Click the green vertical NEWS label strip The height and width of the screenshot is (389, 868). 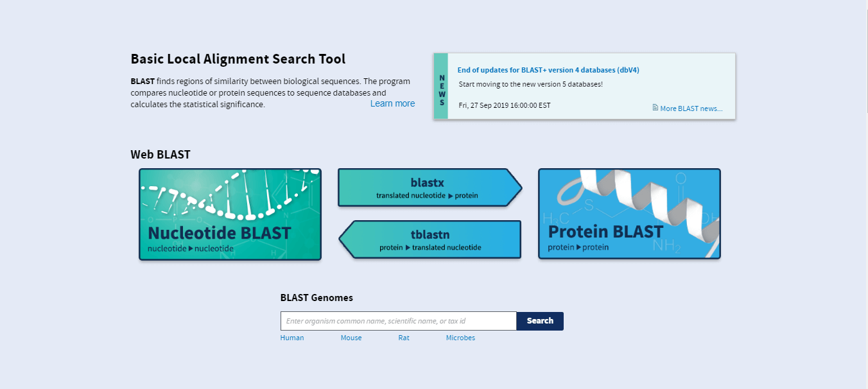pyautogui.click(x=441, y=86)
